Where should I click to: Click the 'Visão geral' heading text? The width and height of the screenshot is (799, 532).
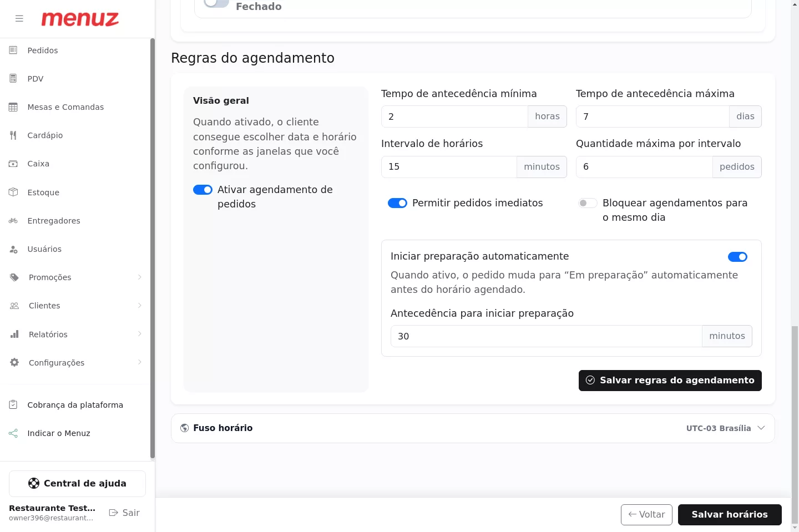pyautogui.click(x=221, y=101)
